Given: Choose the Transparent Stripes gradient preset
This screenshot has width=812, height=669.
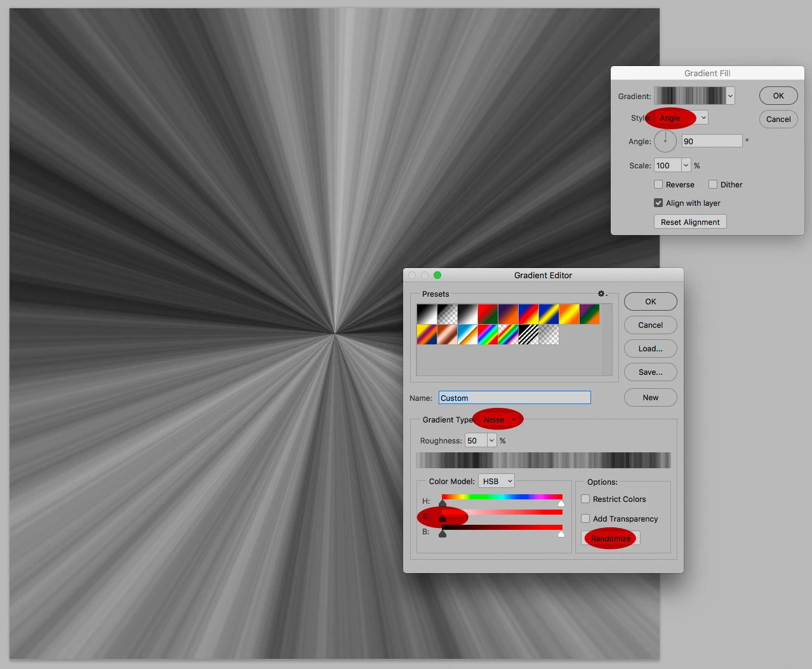Looking at the screenshot, I should (528, 334).
